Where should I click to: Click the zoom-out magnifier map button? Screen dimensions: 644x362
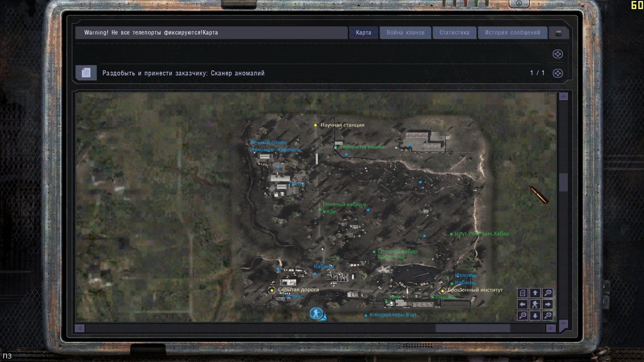[523, 315]
